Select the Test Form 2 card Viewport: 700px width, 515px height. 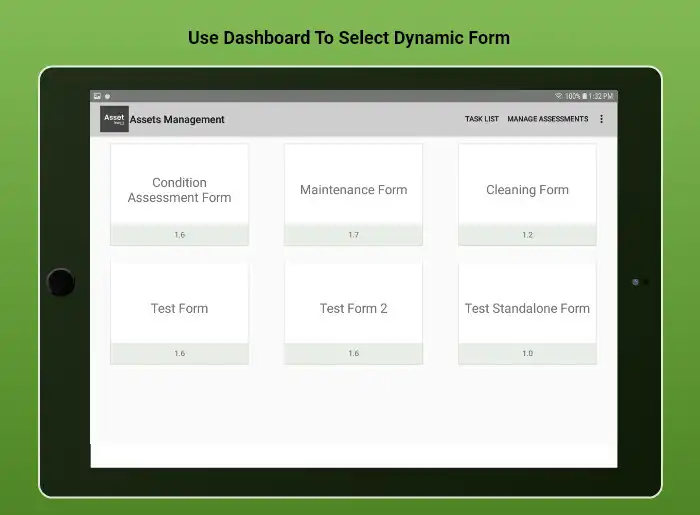pyautogui.click(x=353, y=308)
